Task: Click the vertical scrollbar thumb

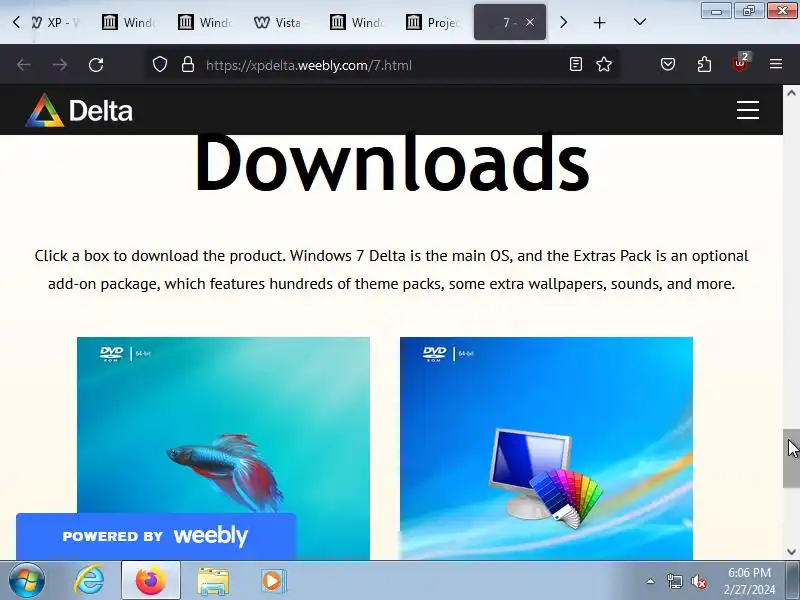Action: (x=791, y=458)
